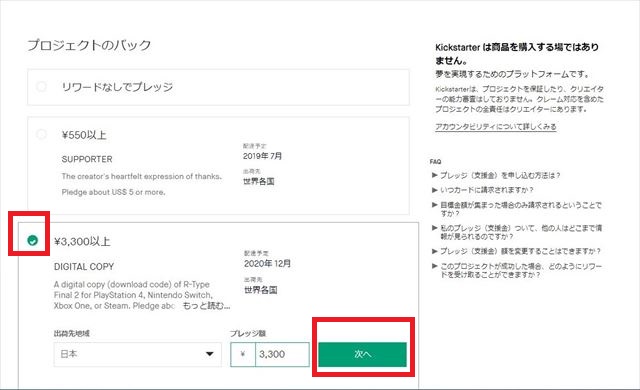
Task: Expand FAQ about how to receive リワード
Action: [517, 270]
